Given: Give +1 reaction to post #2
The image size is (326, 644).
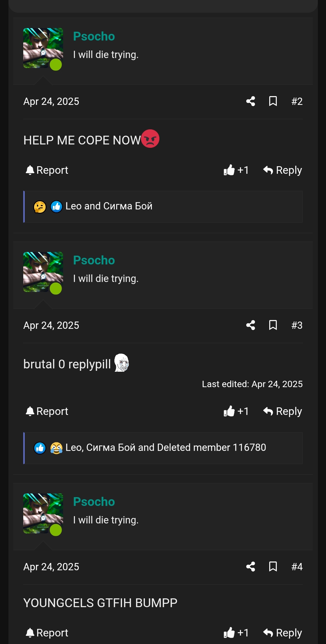Looking at the screenshot, I should pyautogui.click(x=236, y=170).
